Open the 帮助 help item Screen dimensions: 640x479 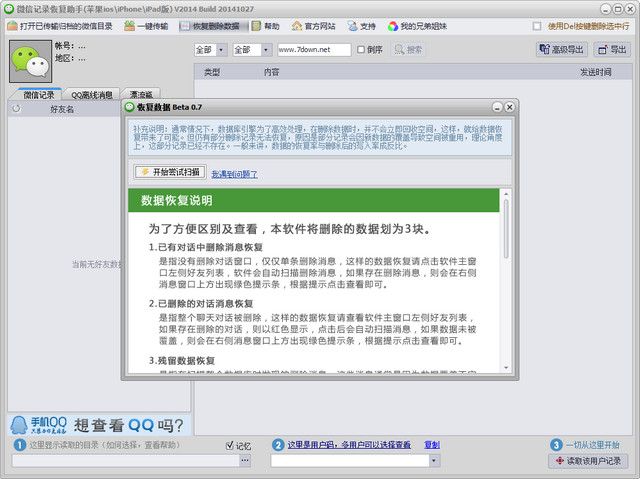click(266, 26)
